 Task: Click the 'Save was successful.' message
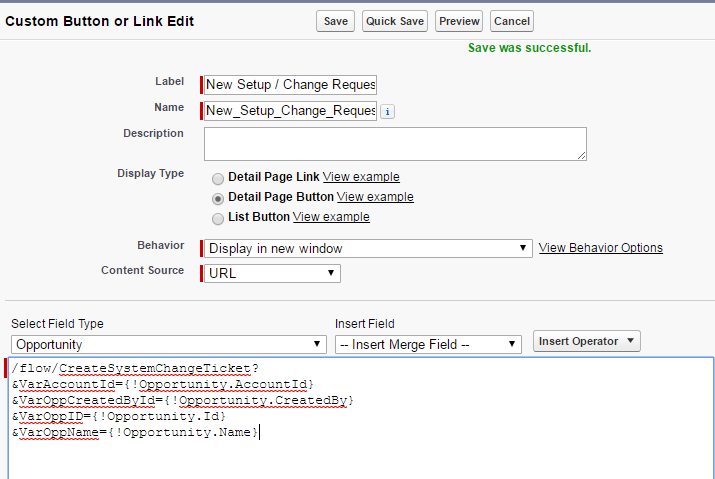(529, 48)
